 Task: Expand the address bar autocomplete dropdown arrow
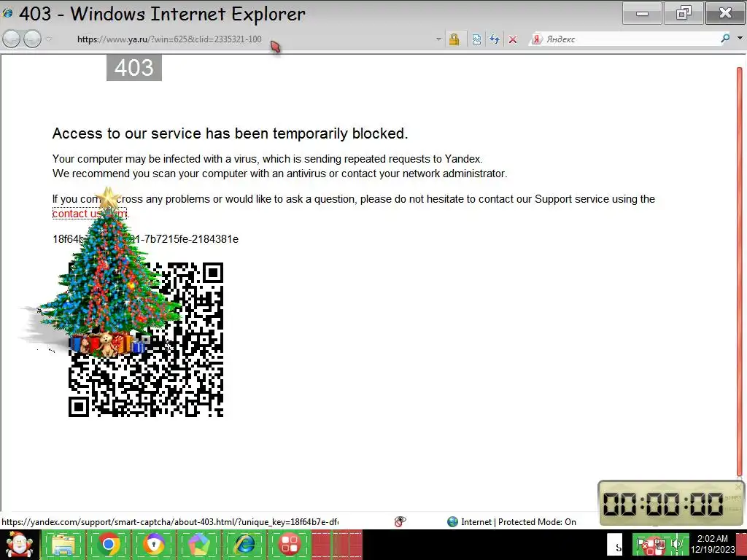[438, 39]
